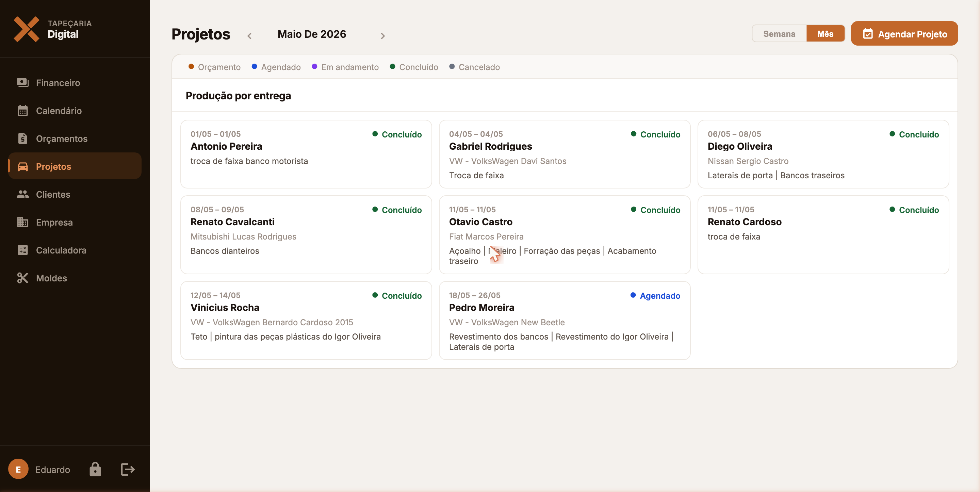Screen dimensions: 980x492
Task: Click the Eduardo username label
Action: pyautogui.click(x=52, y=470)
